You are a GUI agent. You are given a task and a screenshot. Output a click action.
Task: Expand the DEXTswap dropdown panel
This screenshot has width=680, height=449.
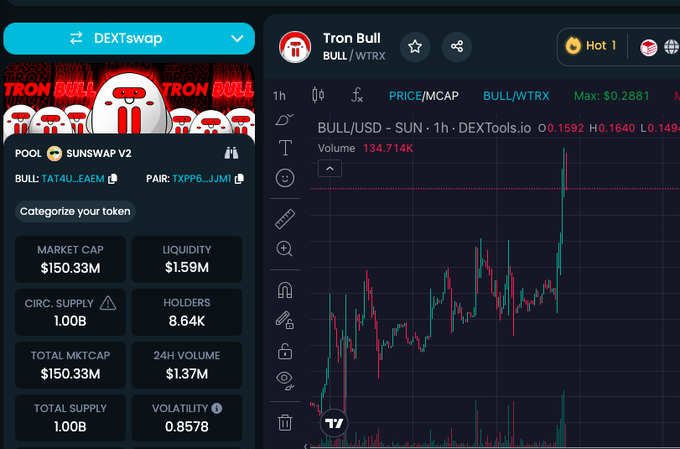point(237,39)
